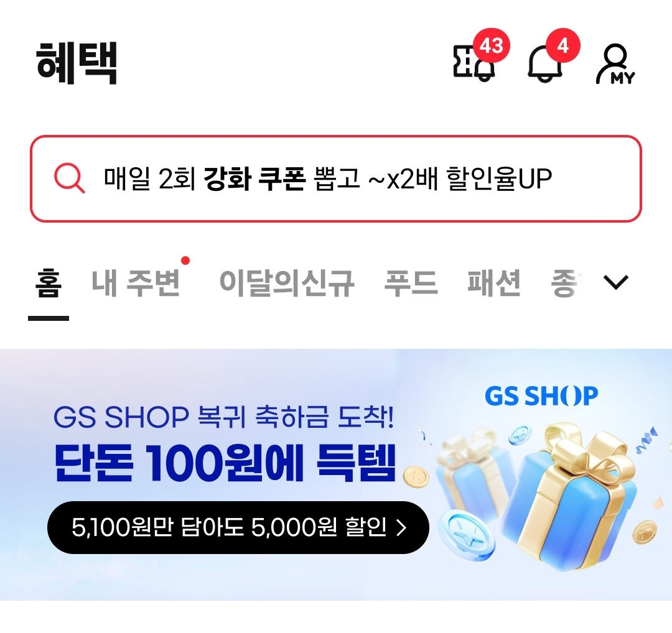The width and height of the screenshot is (672, 633).
Task: Click the arrow inside 5,000원 할인 button
Action: pyautogui.click(x=401, y=528)
